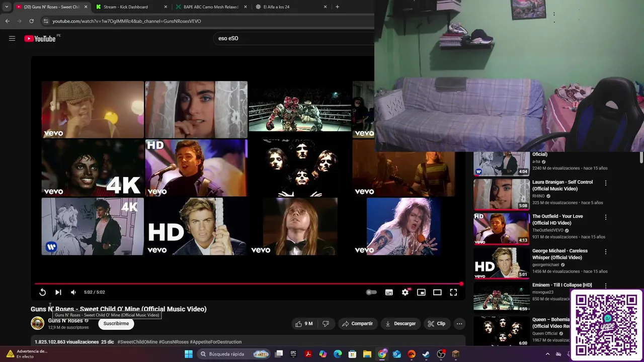Go back with the browser back arrow

[7, 21]
